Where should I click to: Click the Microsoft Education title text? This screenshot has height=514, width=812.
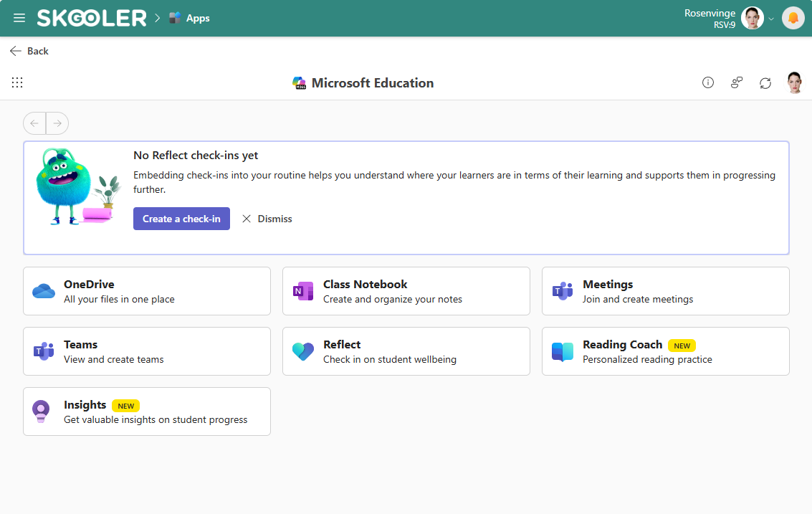click(x=373, y=83)
